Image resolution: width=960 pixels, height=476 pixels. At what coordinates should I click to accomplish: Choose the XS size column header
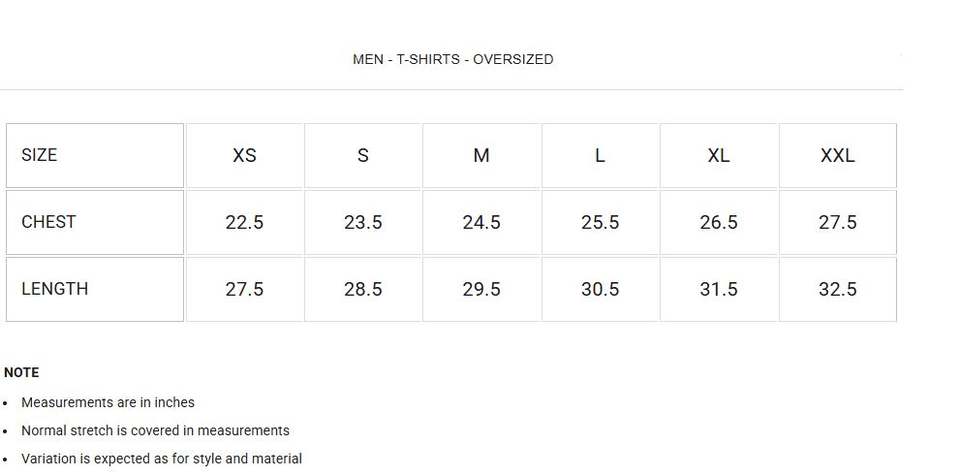tap(244, 156)
